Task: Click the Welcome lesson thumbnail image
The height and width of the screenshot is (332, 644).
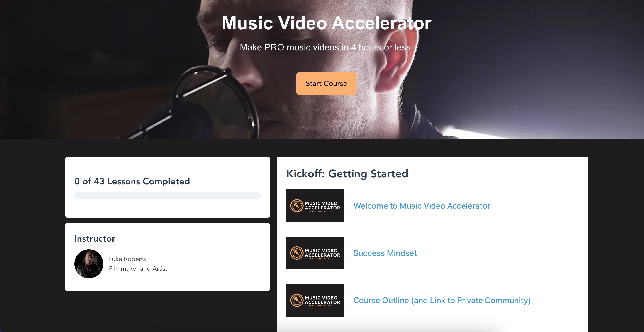Action: [315, 206]
